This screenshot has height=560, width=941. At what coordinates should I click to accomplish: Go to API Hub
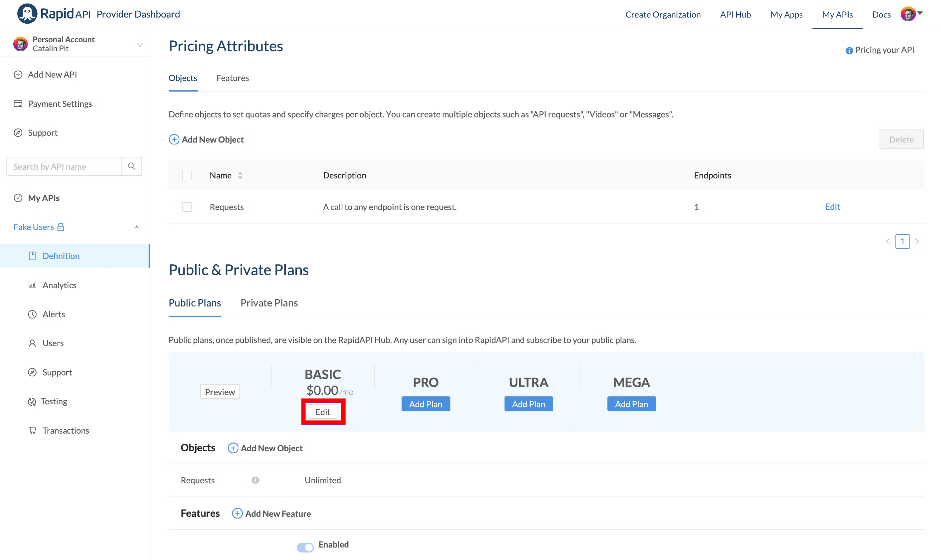click(735, 14)
